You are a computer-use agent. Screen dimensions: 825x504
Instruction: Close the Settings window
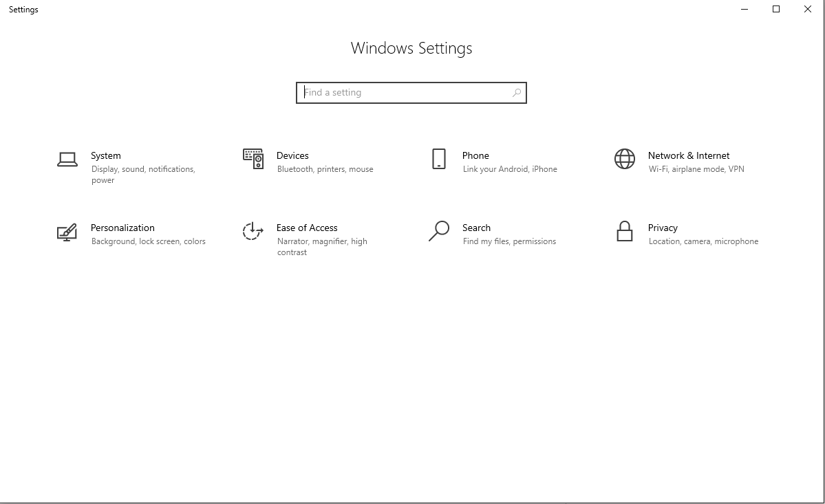click(808, 10)
